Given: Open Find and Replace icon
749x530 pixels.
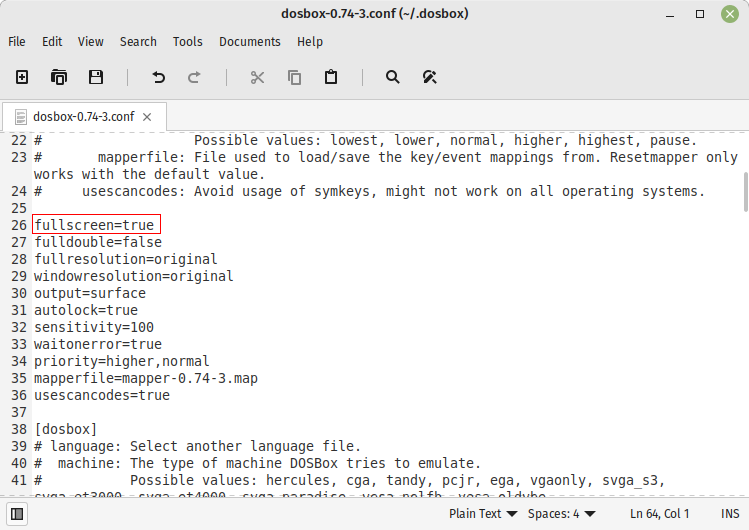Looking at the screenshot, I should (429, 77).
